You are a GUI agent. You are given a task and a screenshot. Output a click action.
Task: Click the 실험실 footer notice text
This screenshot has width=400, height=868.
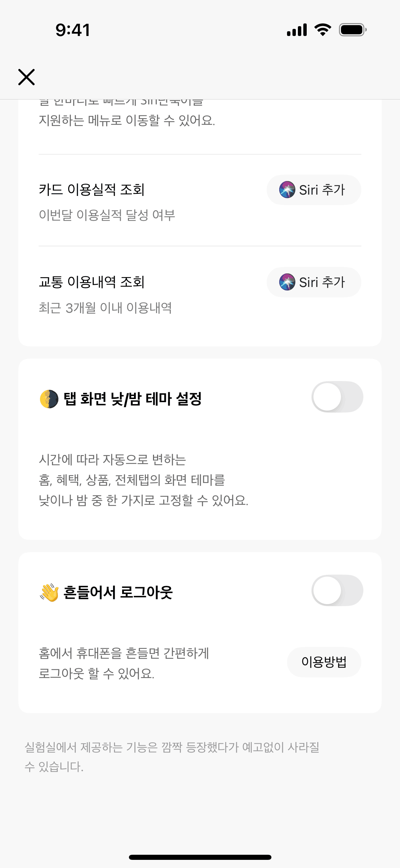(172, 757)
